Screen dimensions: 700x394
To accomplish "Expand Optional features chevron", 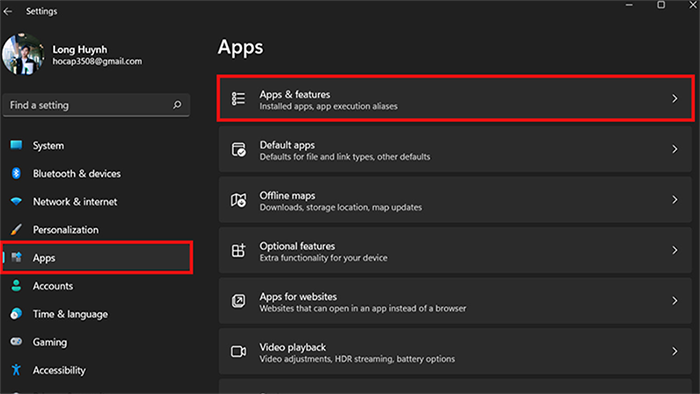I will coord(675,250).
